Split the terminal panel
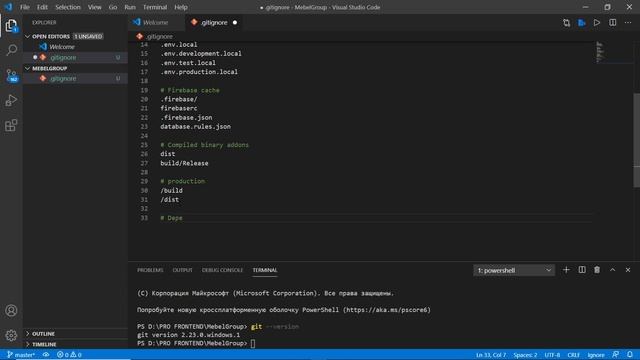The image size is (640, 360). pyautogui.click(x=582, y=270)
